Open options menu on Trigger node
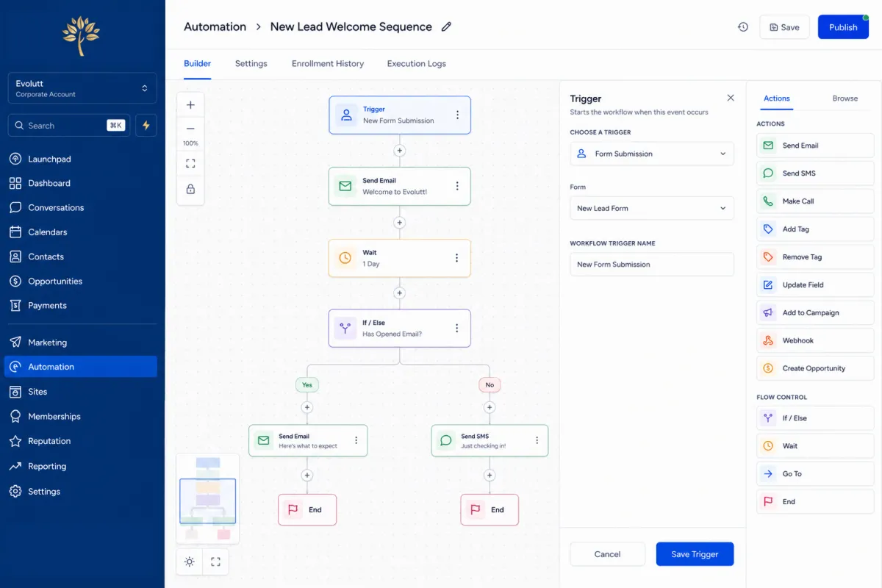Screen dimensions: 882x588 tap(457, 115)
